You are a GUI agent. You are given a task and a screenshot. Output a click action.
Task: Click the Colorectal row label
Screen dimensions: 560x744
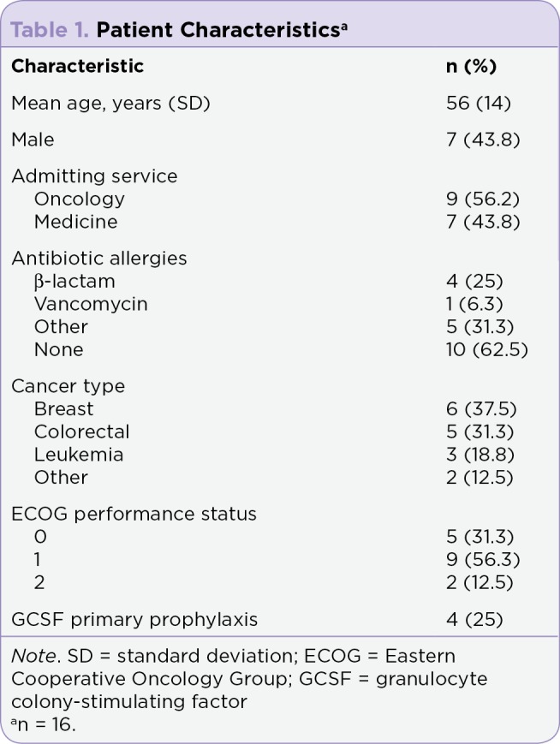point(81,432)
